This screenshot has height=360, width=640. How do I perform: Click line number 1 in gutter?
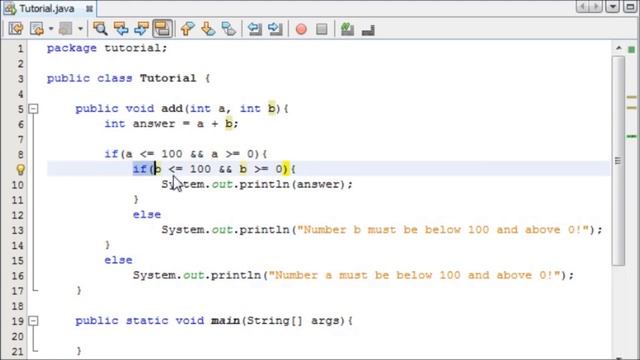point(20,49)
